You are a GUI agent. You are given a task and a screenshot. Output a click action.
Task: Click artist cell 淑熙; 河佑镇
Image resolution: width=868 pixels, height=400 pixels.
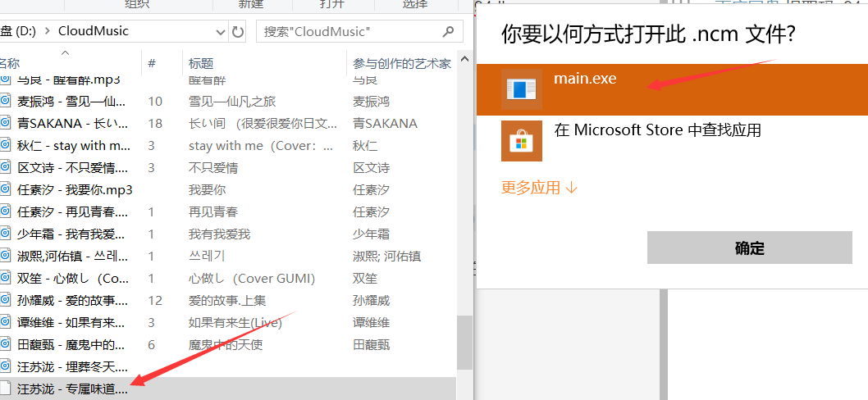(387, 257)
